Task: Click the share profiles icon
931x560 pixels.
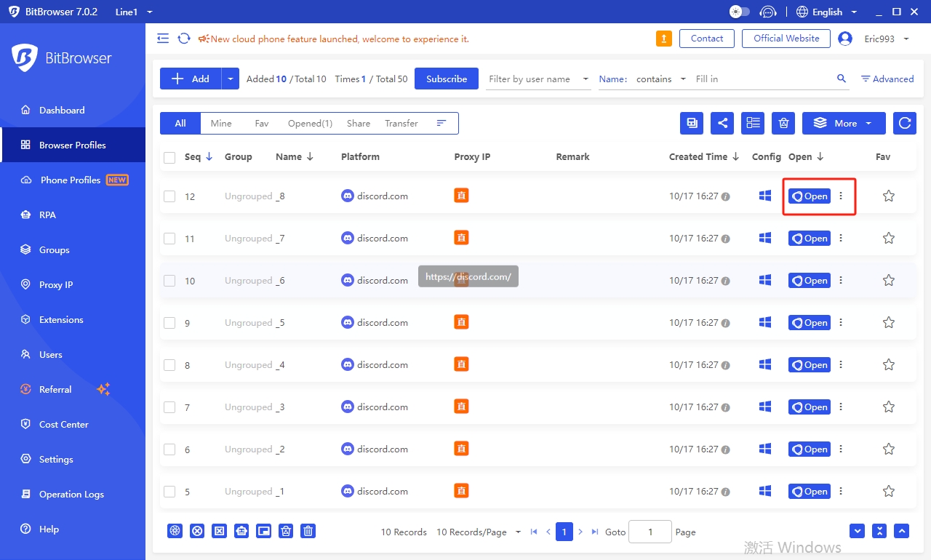Action: (x=722, y=124)
